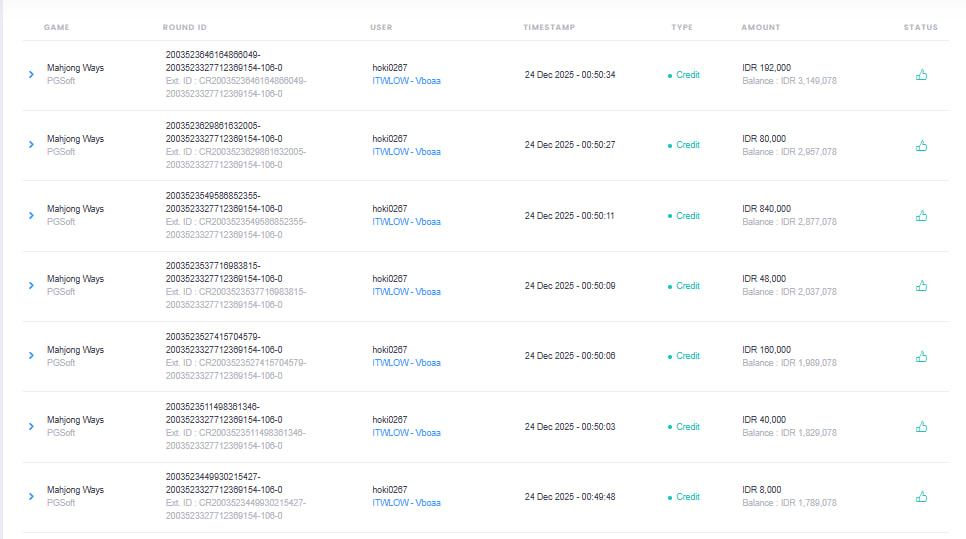Open ITWLOW - Vboaa link in last row
Viewport: 966px width, 539px height.
tap(406, 503)
